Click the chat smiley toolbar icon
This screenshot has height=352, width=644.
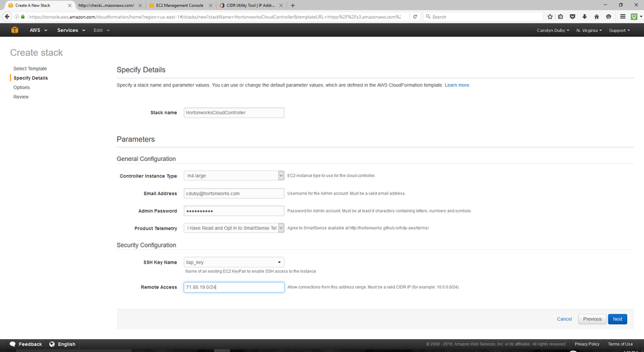point(609,17)
